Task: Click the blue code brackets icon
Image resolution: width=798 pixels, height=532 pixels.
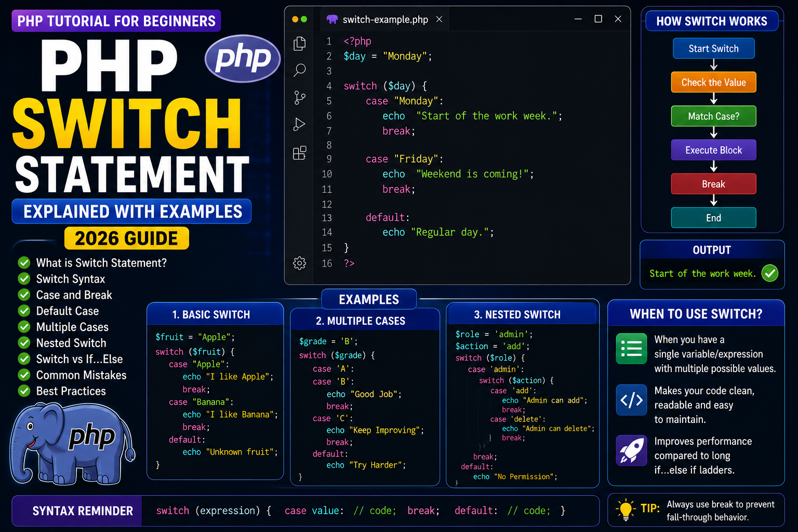Action: point(631,400)
